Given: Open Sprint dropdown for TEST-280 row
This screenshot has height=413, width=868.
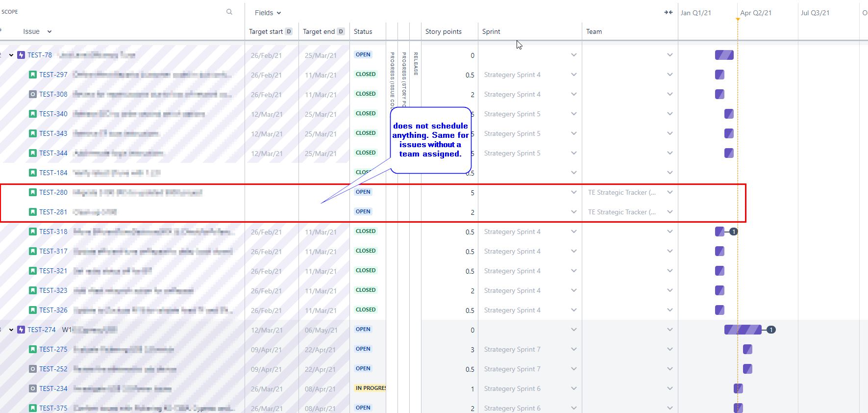Looking at the screenshot, I should (574, 192).
